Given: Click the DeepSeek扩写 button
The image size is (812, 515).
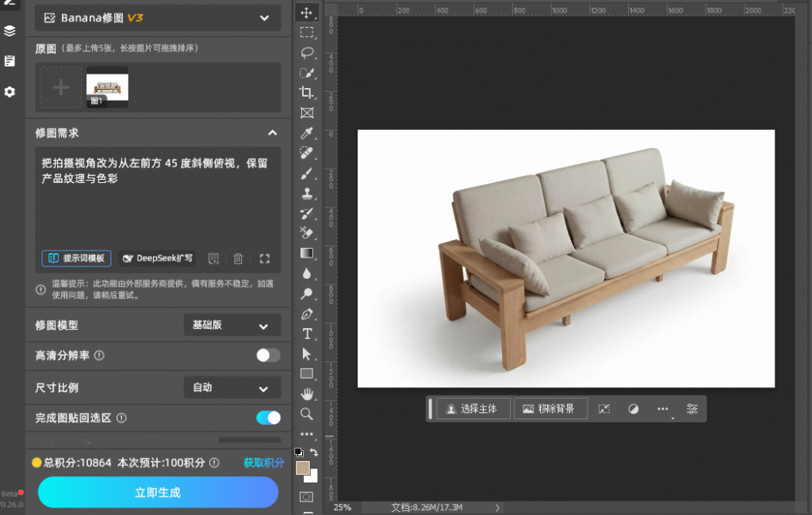Looking at the screenshot, I should [158, 258].
